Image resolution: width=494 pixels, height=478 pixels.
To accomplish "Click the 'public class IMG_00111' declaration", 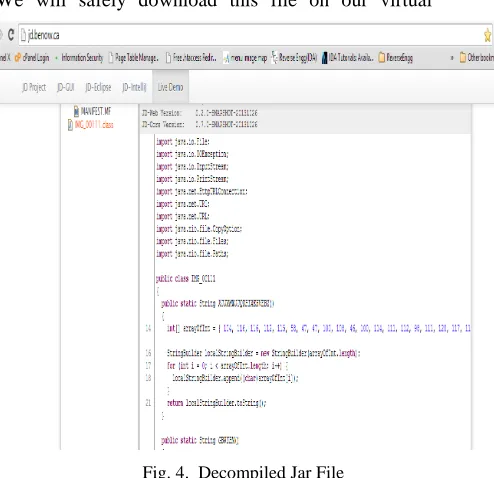I will (x=186, y=279).
